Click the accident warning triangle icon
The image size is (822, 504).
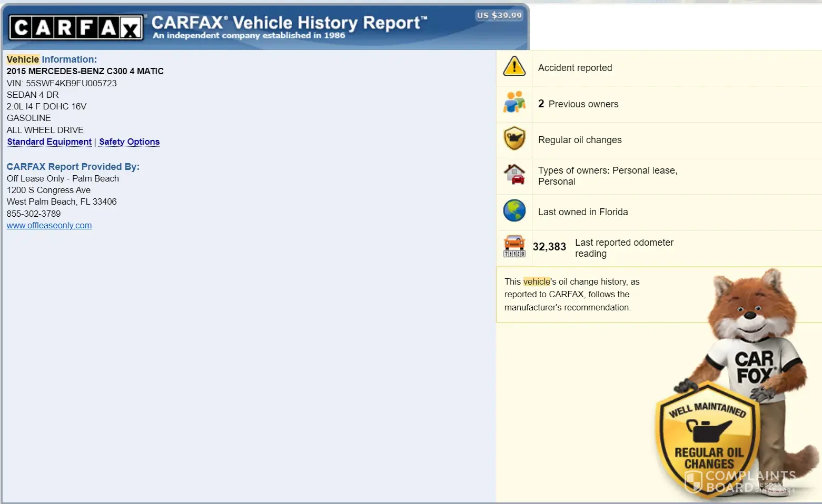tap(514, 67)
